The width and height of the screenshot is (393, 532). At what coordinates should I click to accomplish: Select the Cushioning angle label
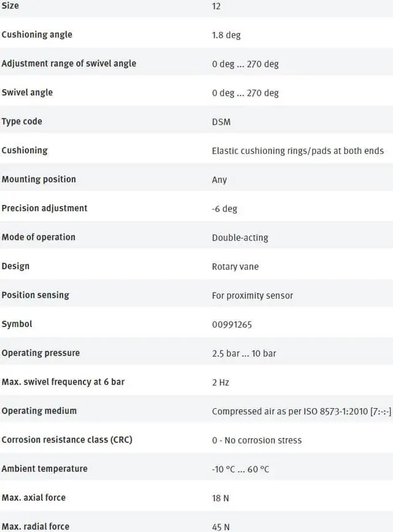coord(37,34)
